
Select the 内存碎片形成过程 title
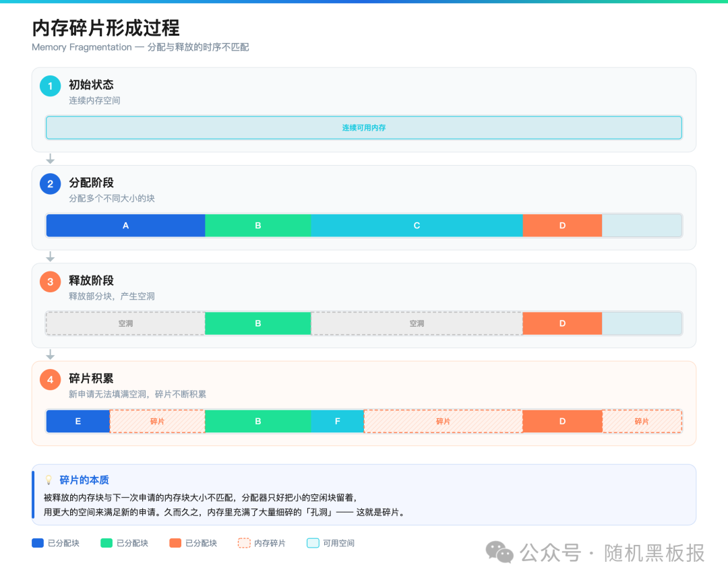[105, 29]
